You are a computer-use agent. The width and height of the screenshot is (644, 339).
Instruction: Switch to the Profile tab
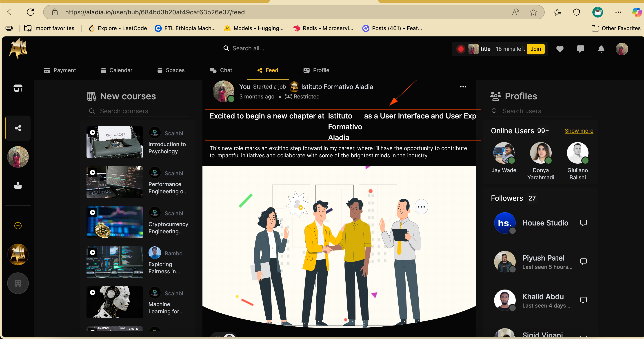click(316, 70)
